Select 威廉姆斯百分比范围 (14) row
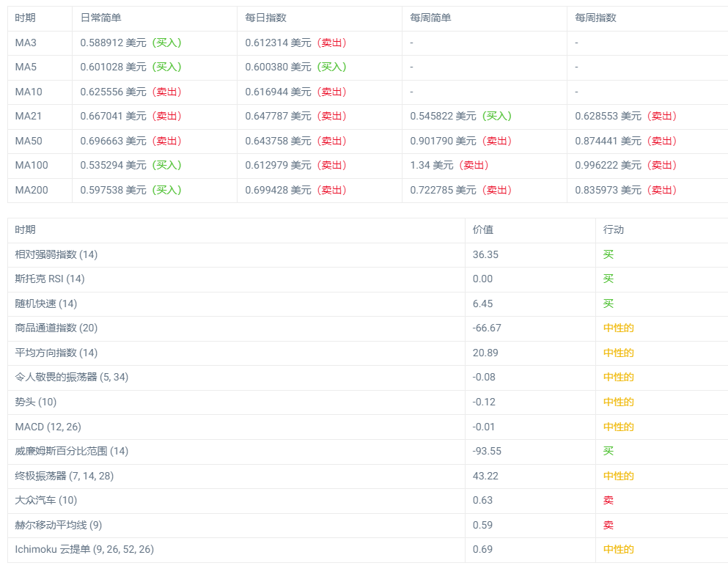This screenshot has height=574, width=728. [368, 452]
